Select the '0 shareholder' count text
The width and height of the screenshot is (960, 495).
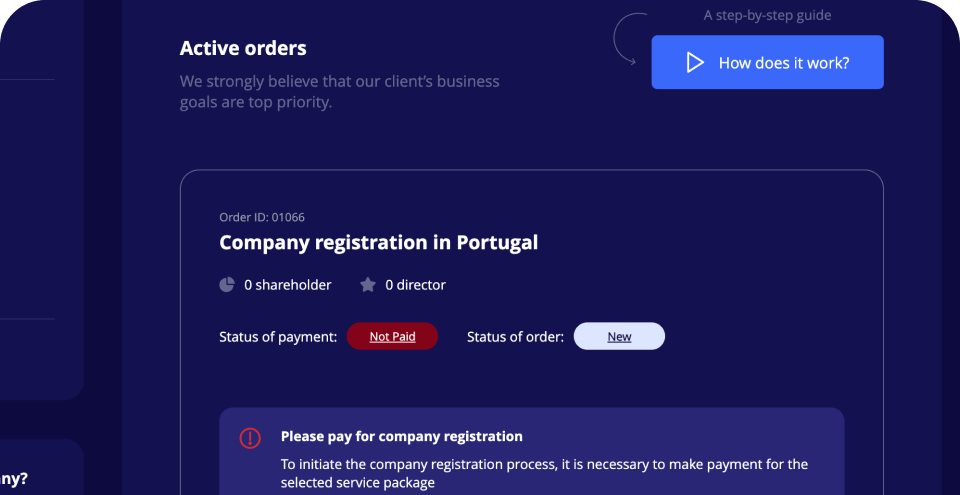[x=288, y=285]
